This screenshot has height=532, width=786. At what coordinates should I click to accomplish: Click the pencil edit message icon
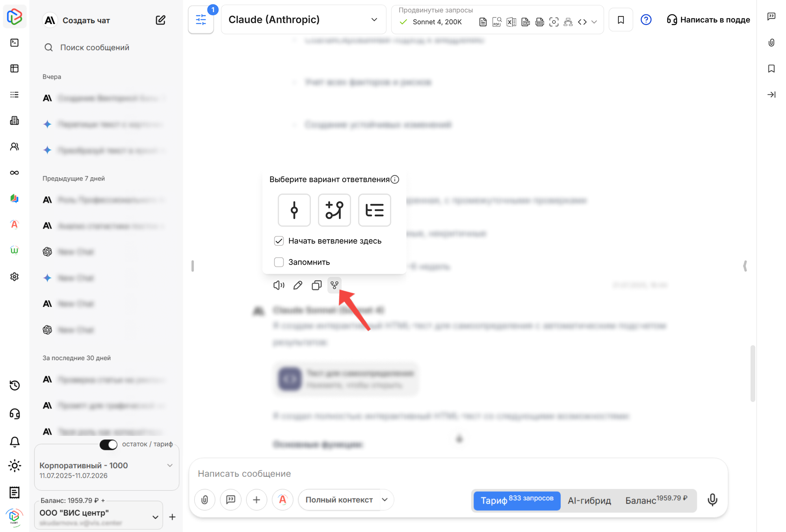(x=298, y=285)
